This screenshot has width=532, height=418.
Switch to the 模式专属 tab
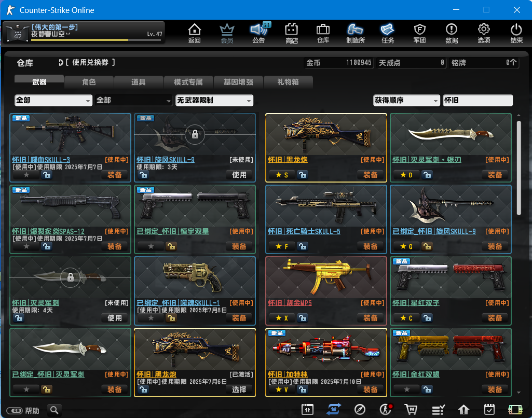tap(188, 82)
